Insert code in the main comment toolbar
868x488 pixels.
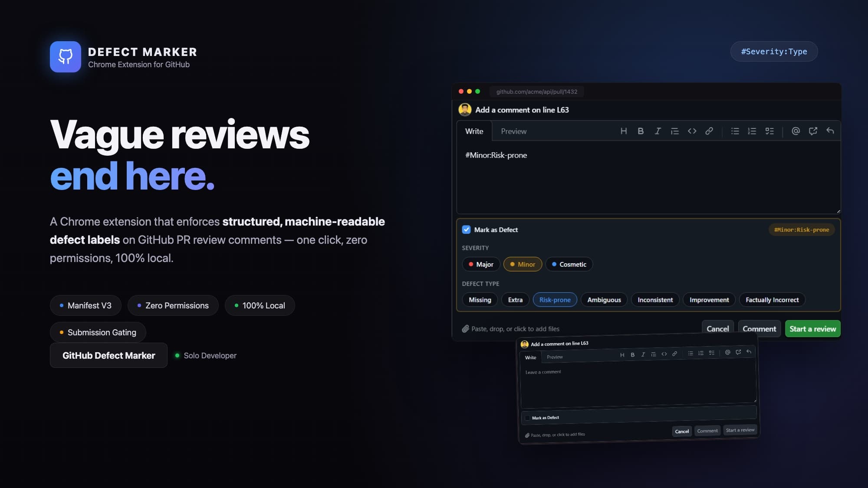coord(692,131)
